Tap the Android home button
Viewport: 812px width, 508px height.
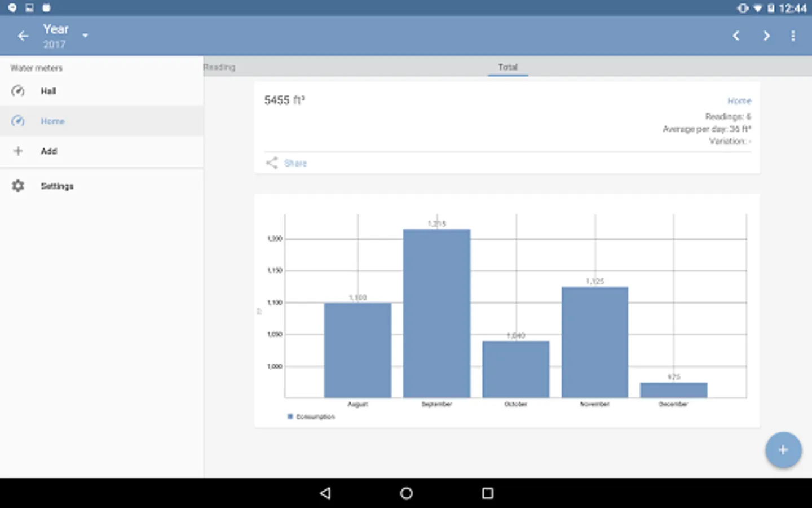pos(406,493)
